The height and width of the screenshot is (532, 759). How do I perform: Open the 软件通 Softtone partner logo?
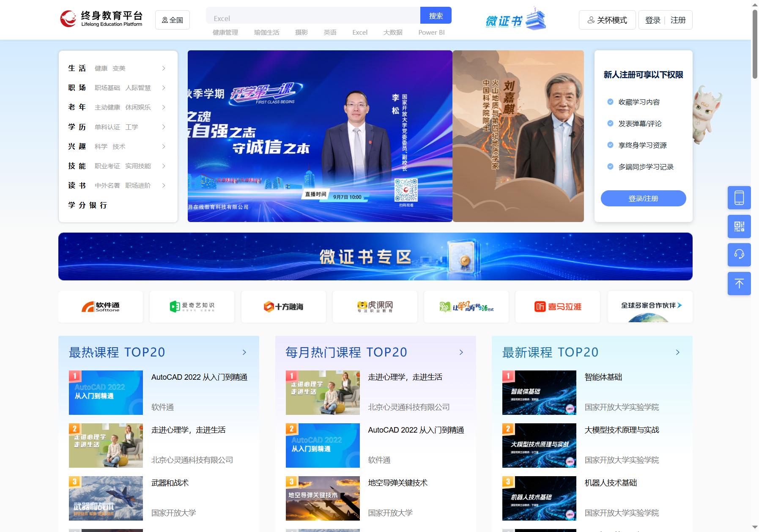pyautogui.click(x=101, y=307)
